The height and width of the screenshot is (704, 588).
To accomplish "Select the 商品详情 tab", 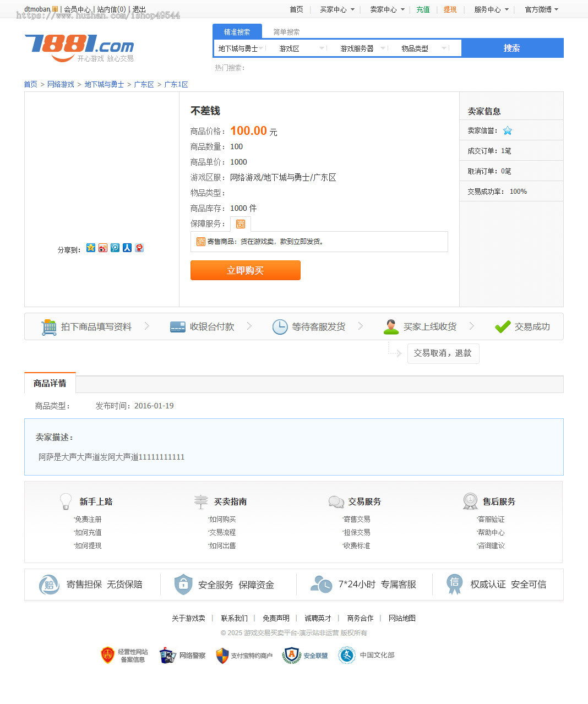I will click(50, 383).
